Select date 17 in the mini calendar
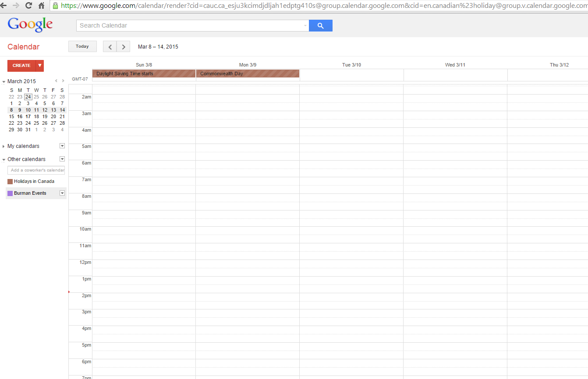 click(28, 117)
